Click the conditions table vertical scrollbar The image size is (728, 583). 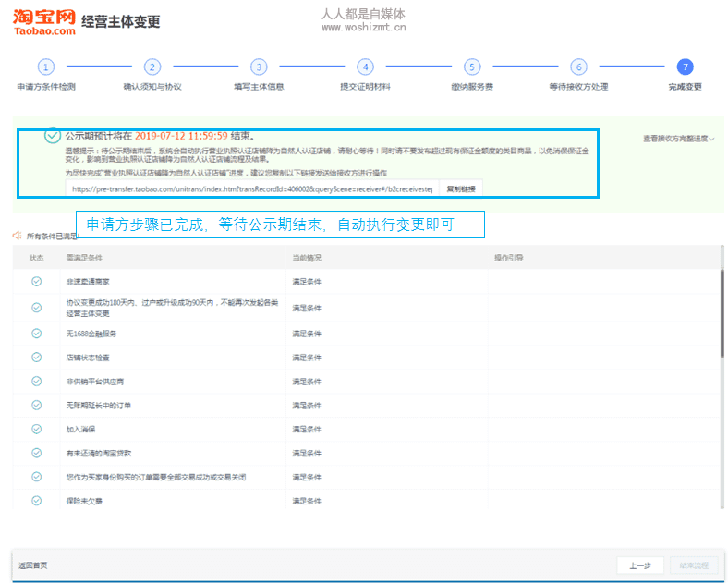(x=722, y=314)
